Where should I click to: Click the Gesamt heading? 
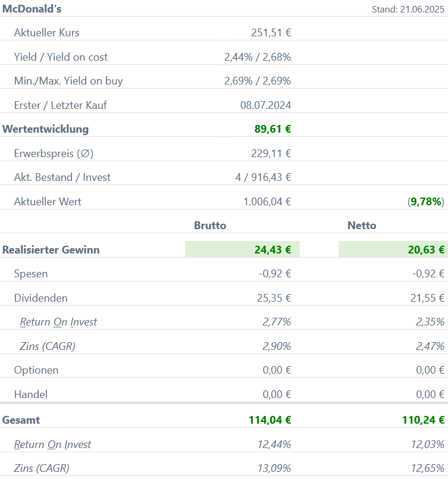[x=21, y=420]
